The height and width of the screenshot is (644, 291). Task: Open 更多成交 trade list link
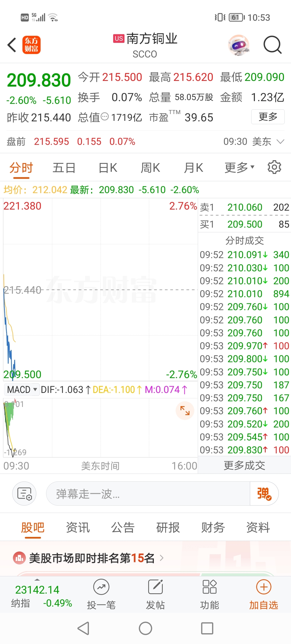(244, 465)
